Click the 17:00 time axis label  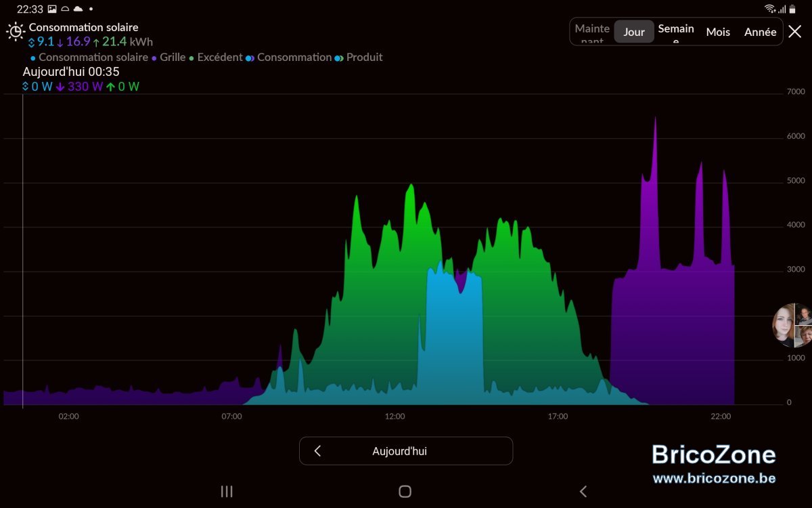(x=558, y=417)
